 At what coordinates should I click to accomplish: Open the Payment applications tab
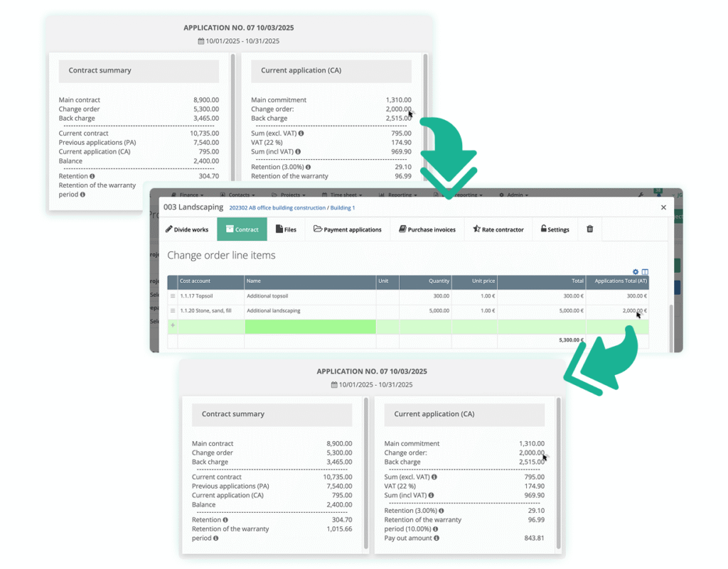click(348, 229)
